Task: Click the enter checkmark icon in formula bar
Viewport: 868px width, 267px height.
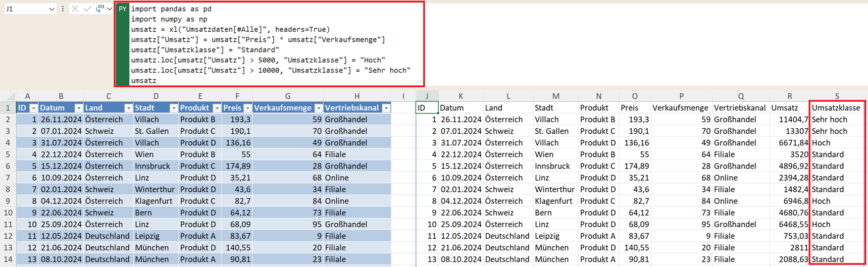Action: [x=87, y=9]
